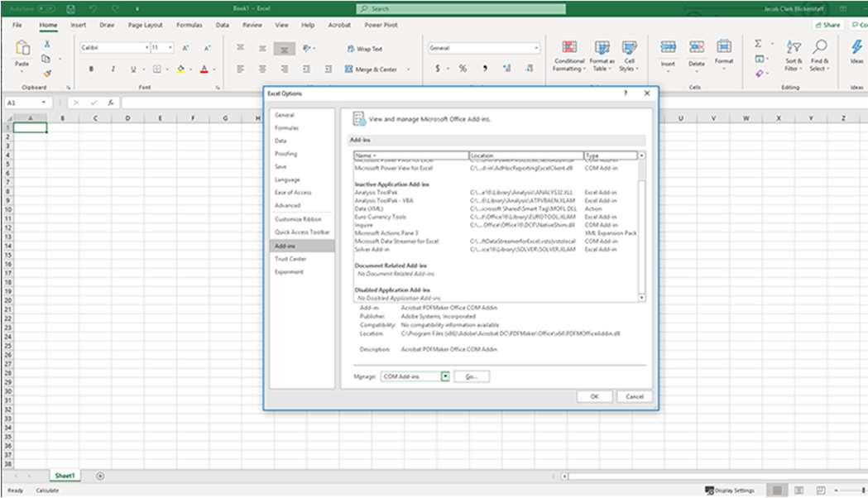Select the Sheet1 tab
The image size is (868, 498).
65,476
